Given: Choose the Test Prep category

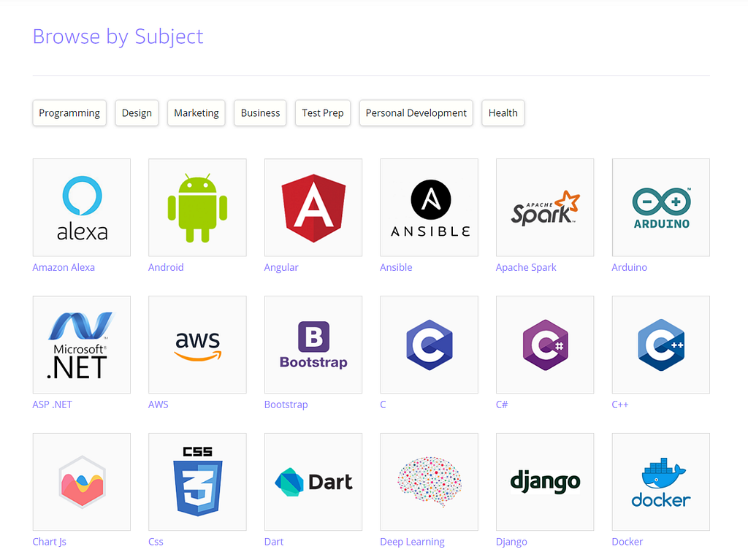Looking at the screenshot, I should click(x=323, y=113).
